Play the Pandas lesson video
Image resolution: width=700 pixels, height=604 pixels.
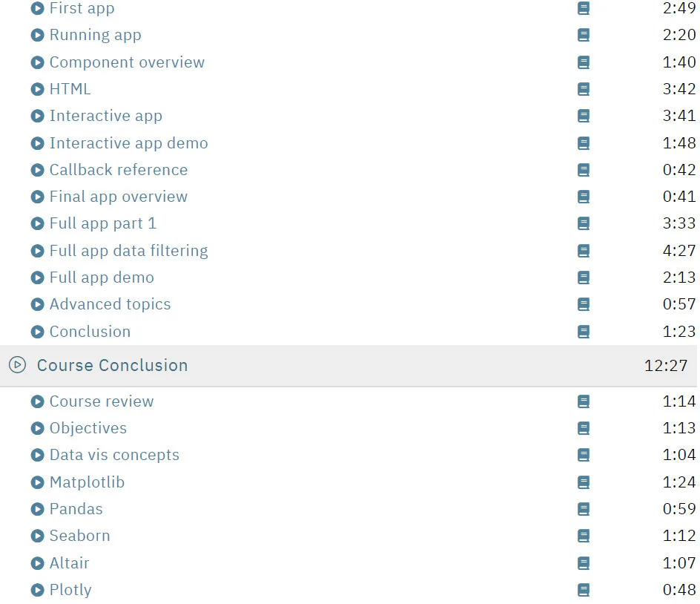click(38, 509)
